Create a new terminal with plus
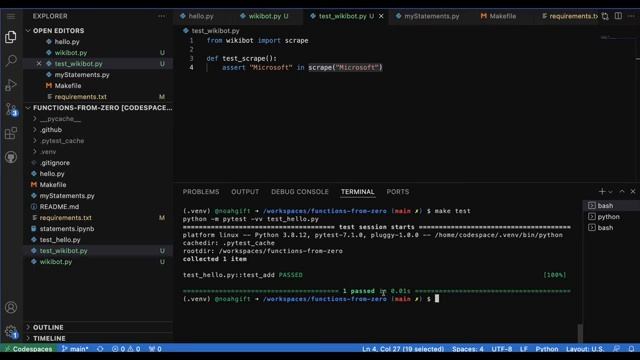The height and width of the screenshot is (360, 640). coord(602,191)
